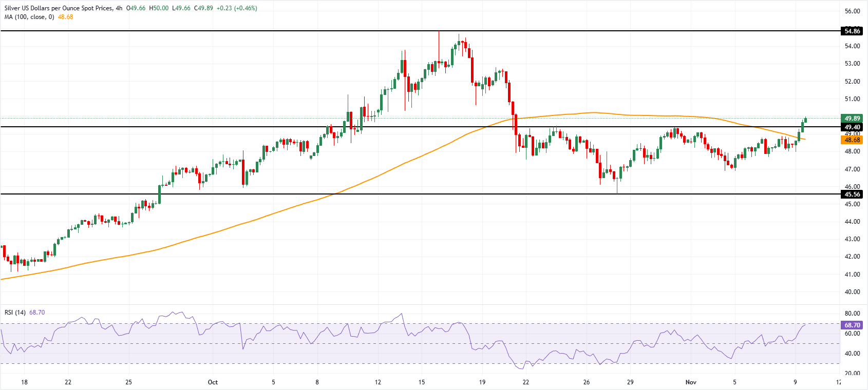
Task: Select the 15 date on time axis
Action: [422, 382]
